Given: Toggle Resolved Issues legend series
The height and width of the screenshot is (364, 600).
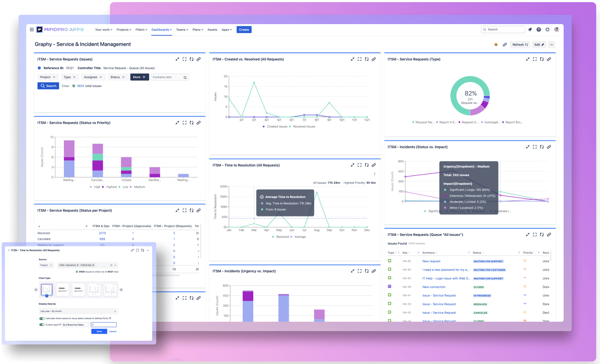Looking at the screenshot, I should click(x=302, y=126).
